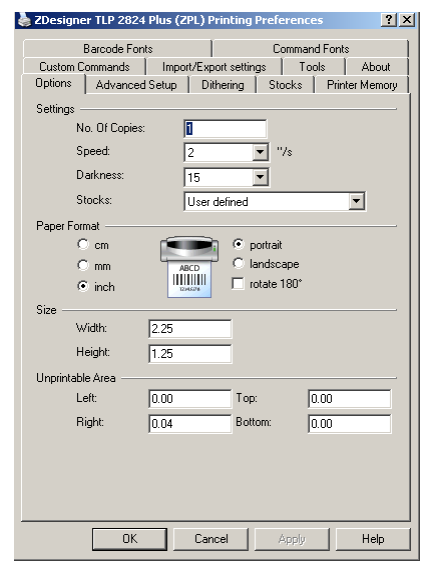Click the Left unprintable area field
The height and width of the screenshot is (571, 435).
coord(190,399)
